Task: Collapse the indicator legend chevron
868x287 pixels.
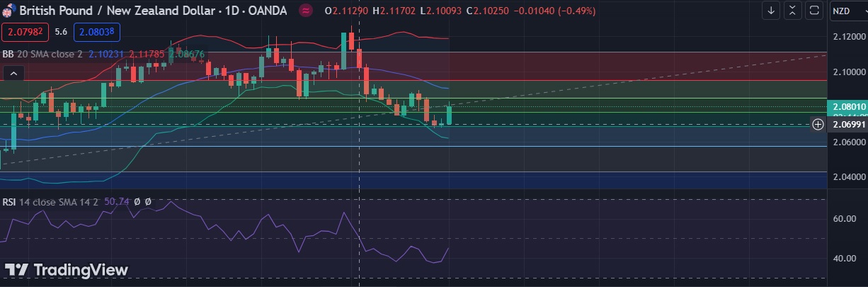Action: (13, 72)
